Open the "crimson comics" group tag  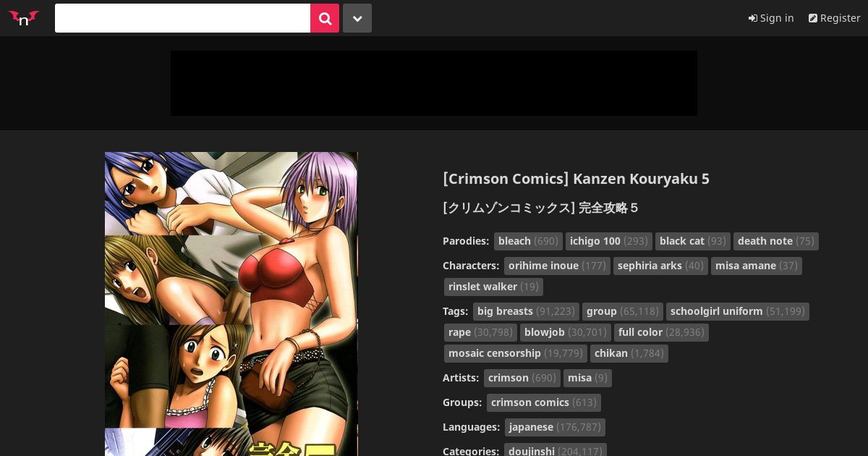(544, 402)
